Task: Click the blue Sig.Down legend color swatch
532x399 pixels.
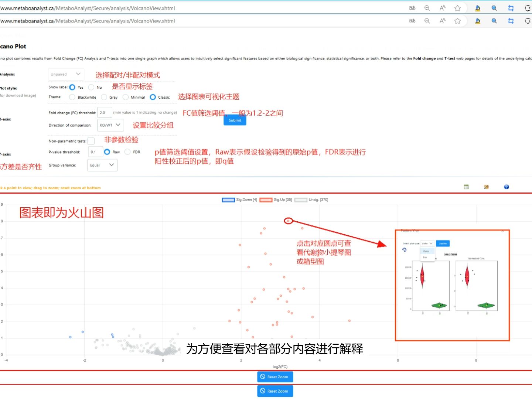Action: click(228, 199)
